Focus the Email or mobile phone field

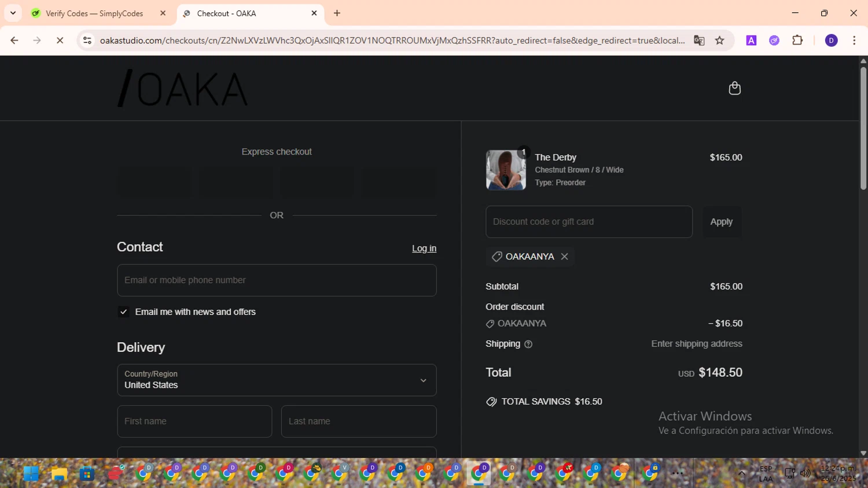tap(277, 280)
